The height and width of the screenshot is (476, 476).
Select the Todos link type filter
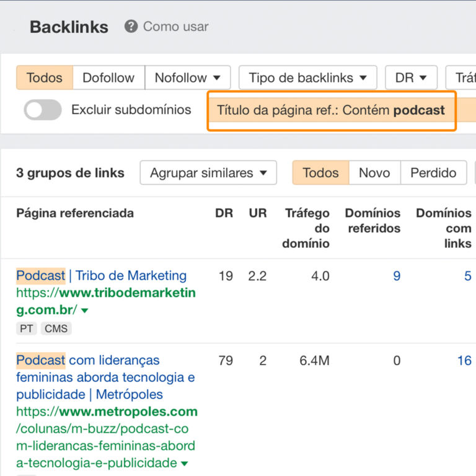pos(45,77)
